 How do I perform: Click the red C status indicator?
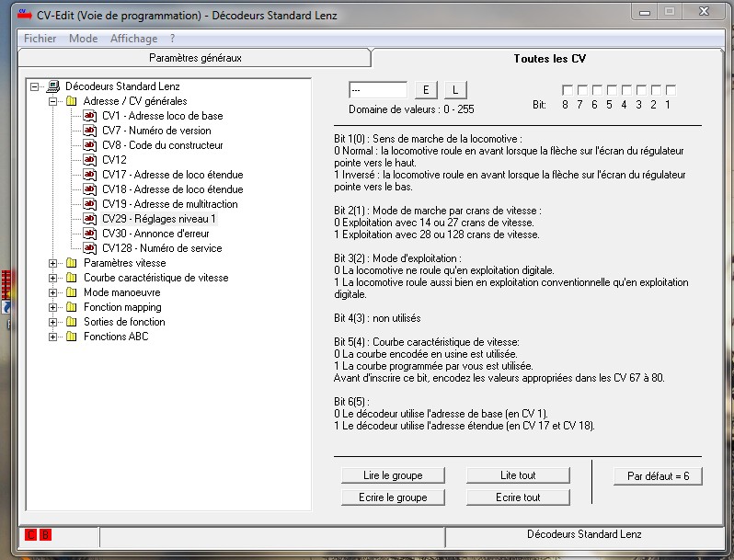tap(31, 535)
